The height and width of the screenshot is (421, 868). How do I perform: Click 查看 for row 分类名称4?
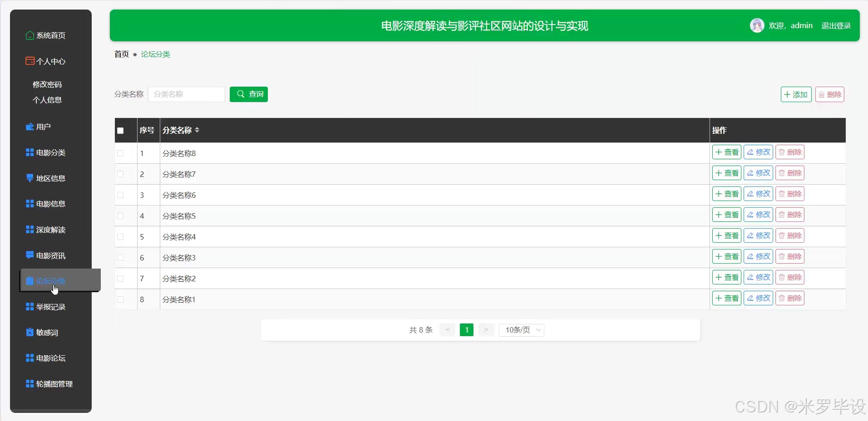[x=726, y=235]
